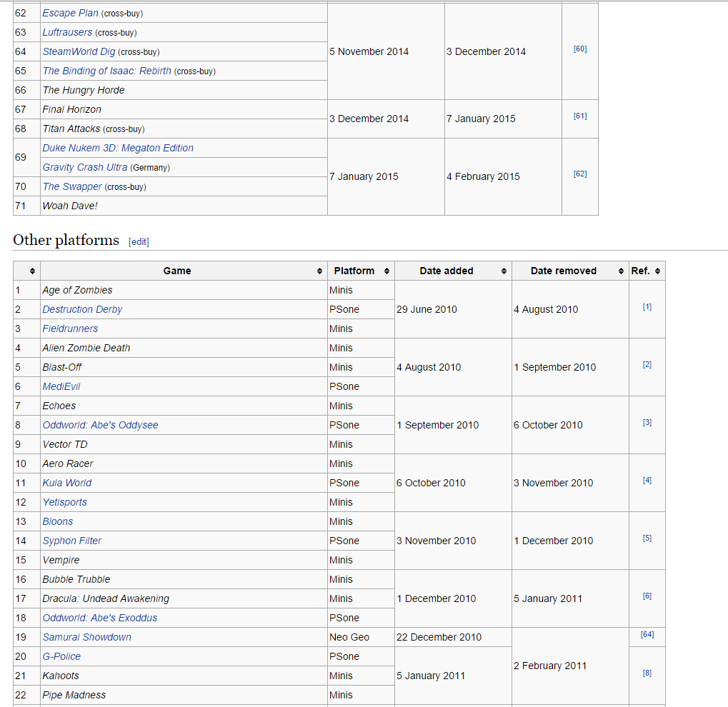Jump to reference [60]
Viewport: 728px width, 707px height.
[580, 49]
